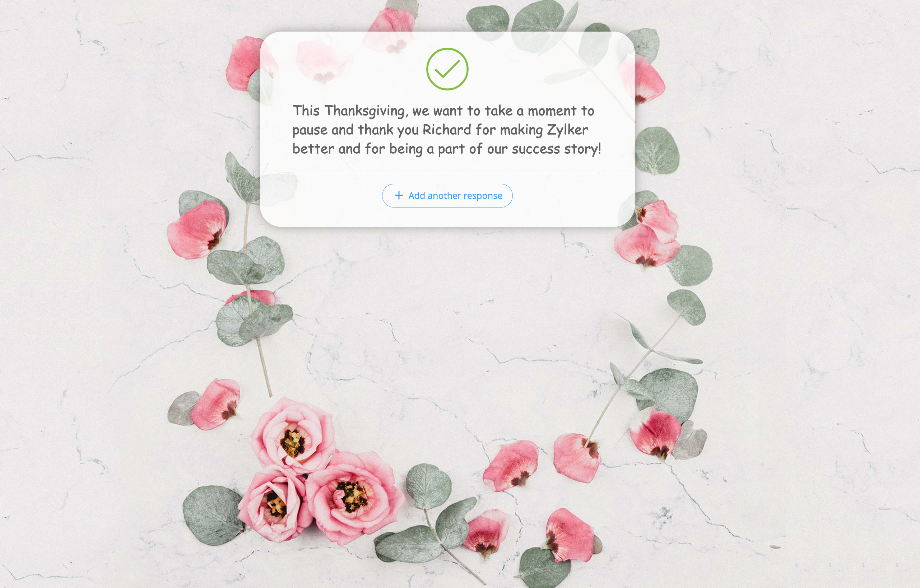The image size is (920, 588).
Task: Click the topmost open pink rose bloom
Action: [293, 435]
